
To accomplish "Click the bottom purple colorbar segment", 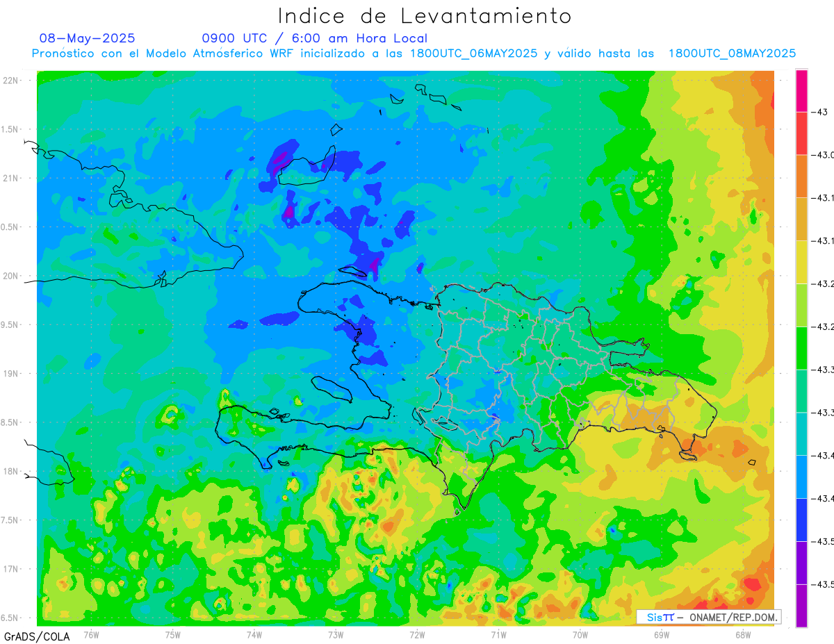I will (x=801, y=605).
